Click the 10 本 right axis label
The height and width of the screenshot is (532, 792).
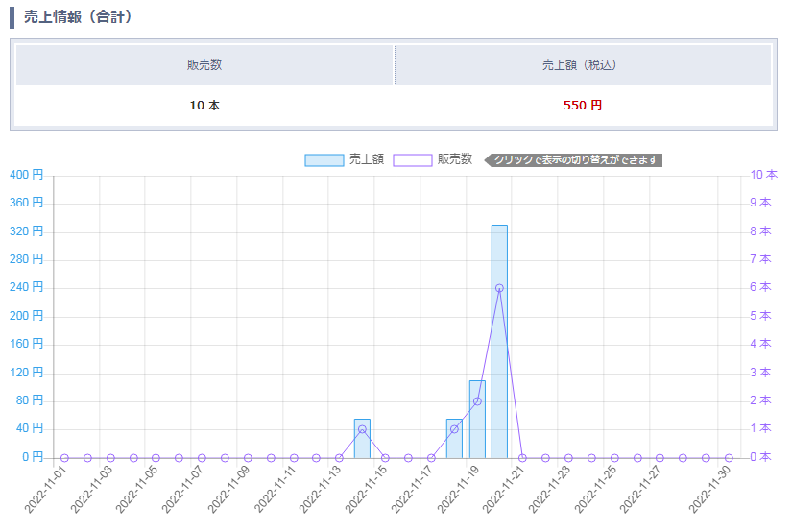tap(764, 175)
